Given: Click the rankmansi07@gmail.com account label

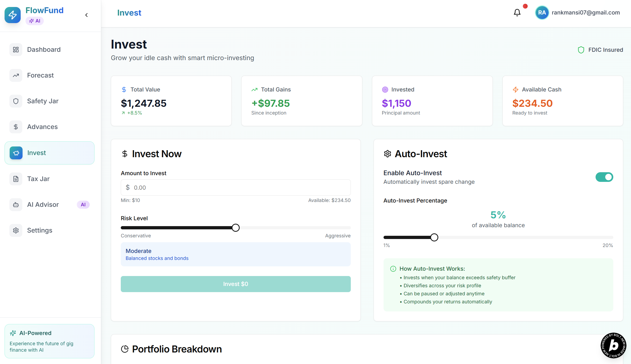Looking at the screenshot, I should pyautogui.click(x=586, y=13).
